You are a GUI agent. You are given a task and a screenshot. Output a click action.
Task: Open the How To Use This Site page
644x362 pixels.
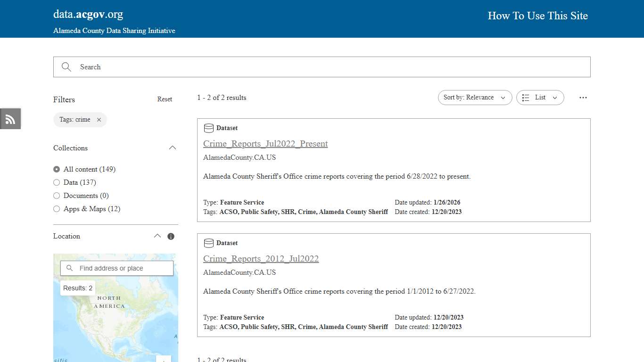point(537,16)
